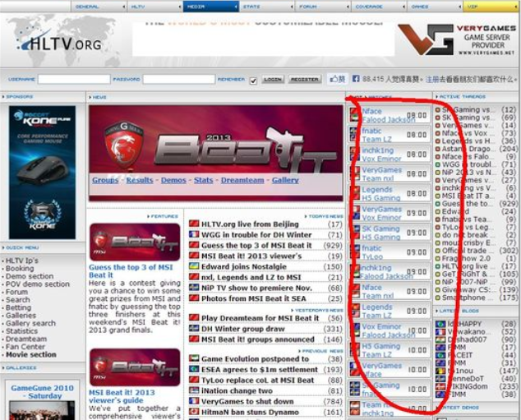Open the MSI Beat IT Dreamteam link
The image size is (521, 420).
(x=242, y=180)
